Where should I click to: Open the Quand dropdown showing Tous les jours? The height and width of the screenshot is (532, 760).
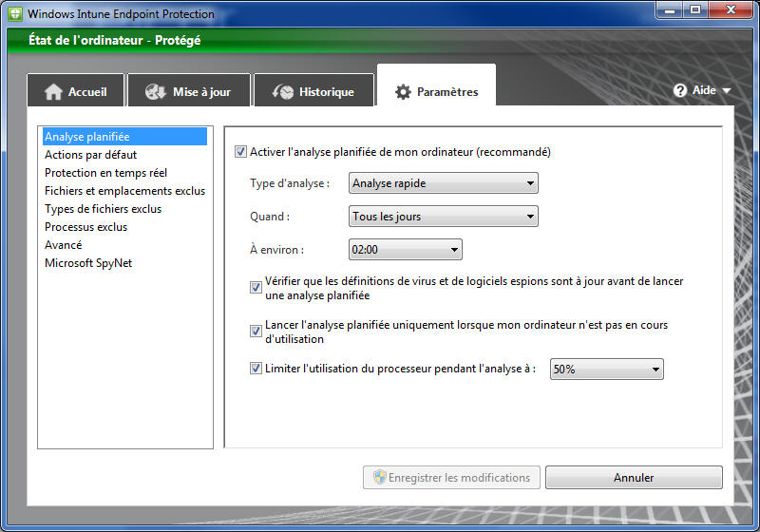point(443,216)
